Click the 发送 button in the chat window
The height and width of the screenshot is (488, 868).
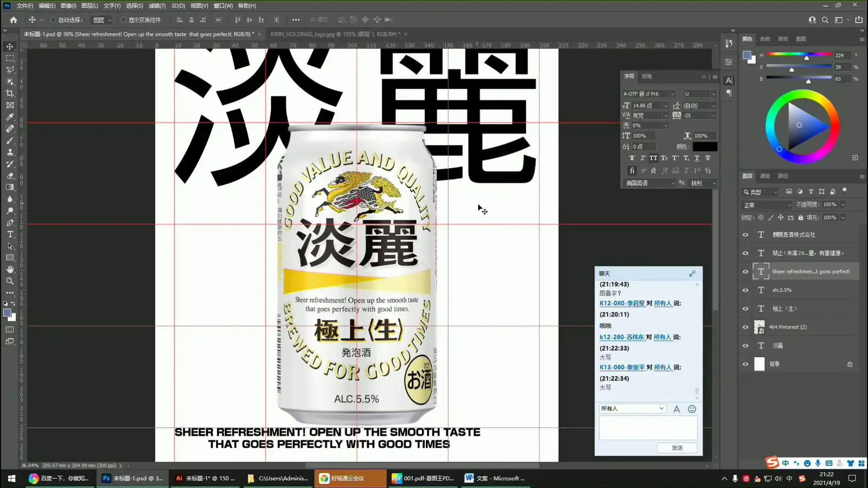pyautogui.click(x=677, y=448)
